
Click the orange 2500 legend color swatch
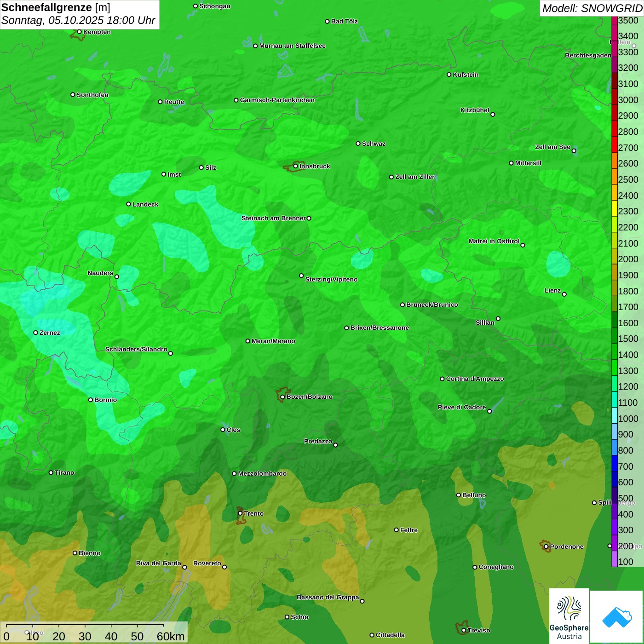(615, 176)
